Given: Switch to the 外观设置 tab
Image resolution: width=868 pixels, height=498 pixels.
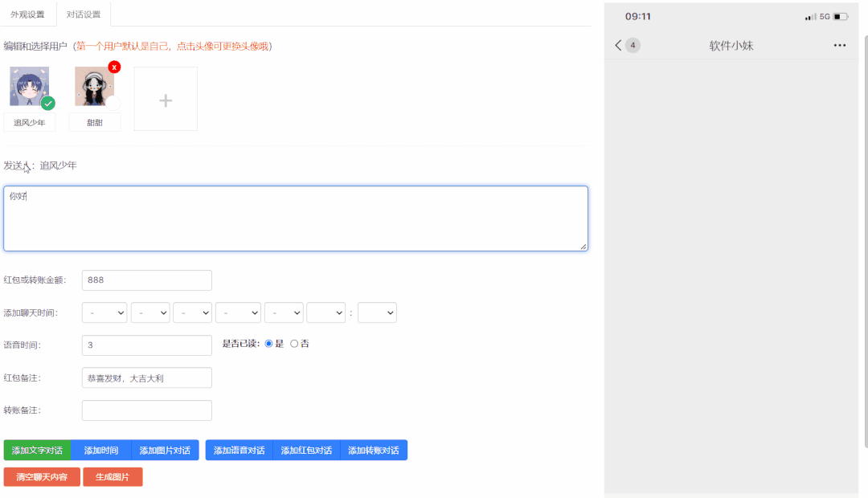Looking at the screenshot, I should (x=27, y=14).
